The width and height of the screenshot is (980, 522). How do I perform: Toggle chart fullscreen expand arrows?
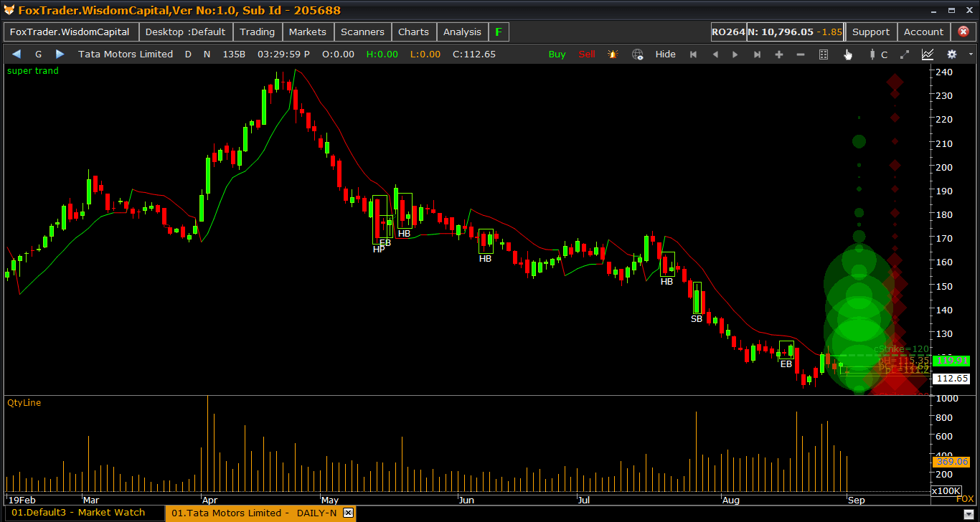[x=905, y=54]
